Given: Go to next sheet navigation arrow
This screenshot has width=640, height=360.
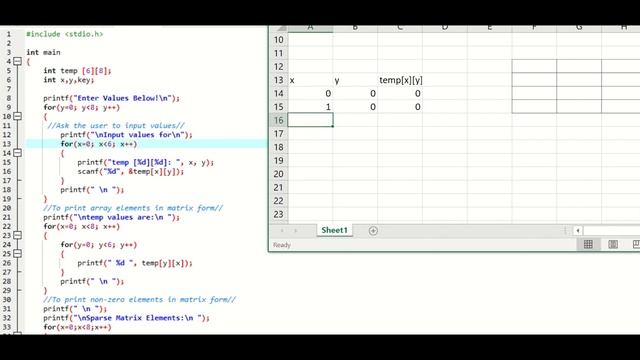Looking at the screenshot, I should (296, 231).
